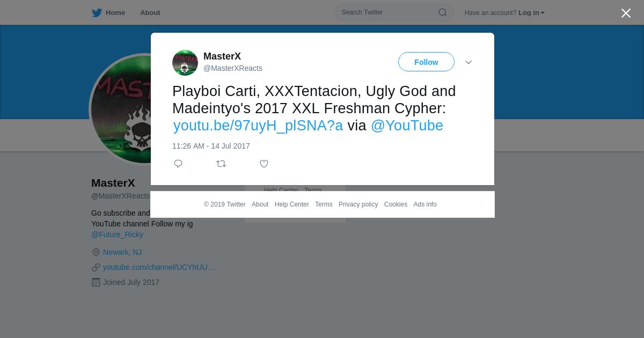The width and height of the screenshot is (644, 338).
Task: Click the search magnifier icon
Action: click(x=443, y=12)
